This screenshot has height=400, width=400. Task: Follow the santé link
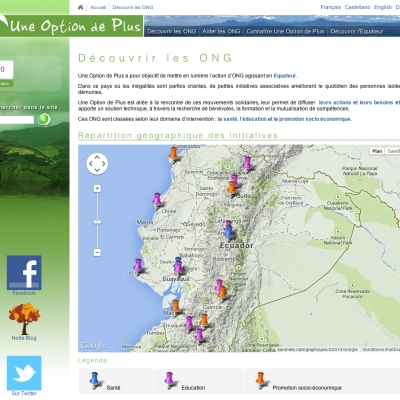pyautogui.click(x=230, y=119)
